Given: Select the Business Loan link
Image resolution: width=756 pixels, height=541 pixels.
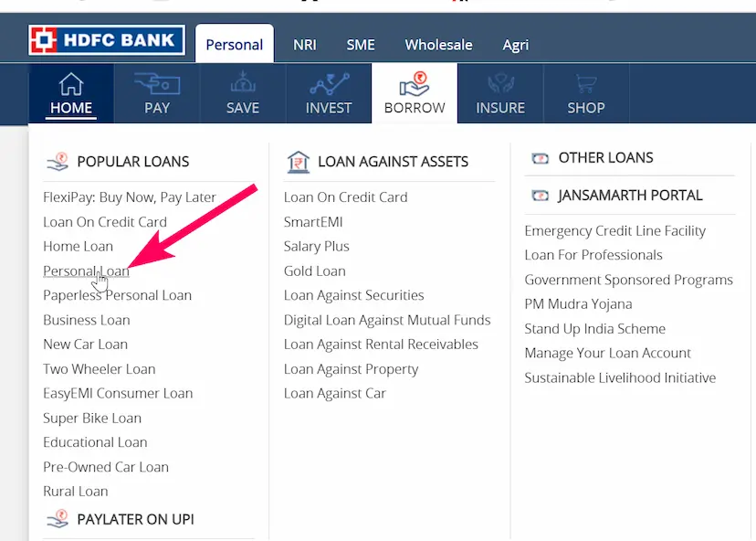Looking at the screenshot, I should (x=87, y=320).
